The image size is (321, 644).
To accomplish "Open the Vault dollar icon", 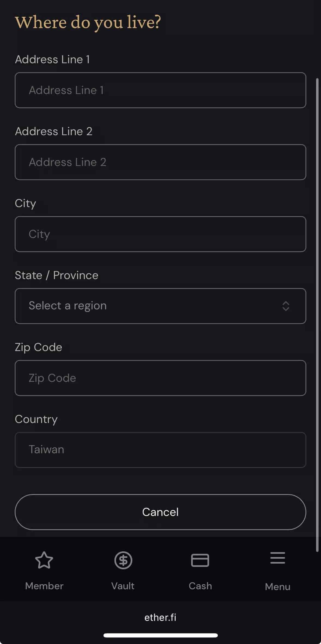I will (x=123, y=560).
